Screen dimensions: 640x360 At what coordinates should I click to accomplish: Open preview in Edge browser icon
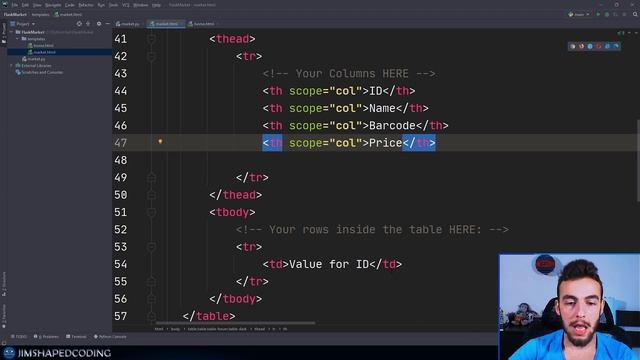tap(616, 46)
